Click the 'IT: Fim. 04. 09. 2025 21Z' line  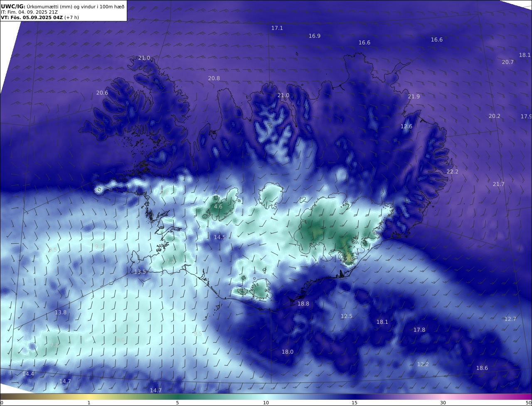click(x=30, y=12)
